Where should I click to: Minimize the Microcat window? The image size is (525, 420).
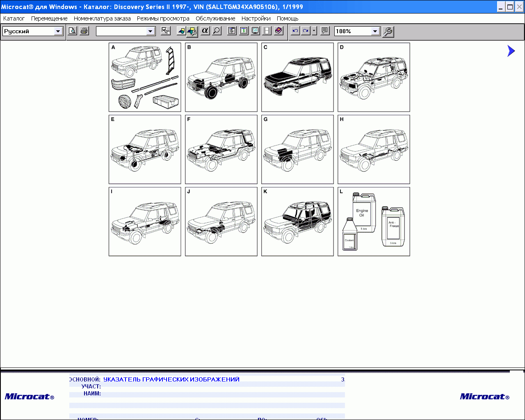pos(501,7)
